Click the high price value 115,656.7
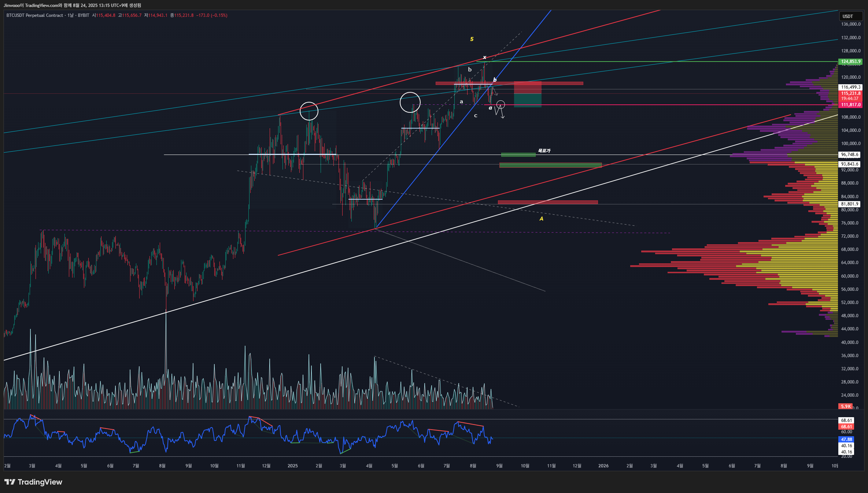The image size is (868, 493). tap(132, 15)
